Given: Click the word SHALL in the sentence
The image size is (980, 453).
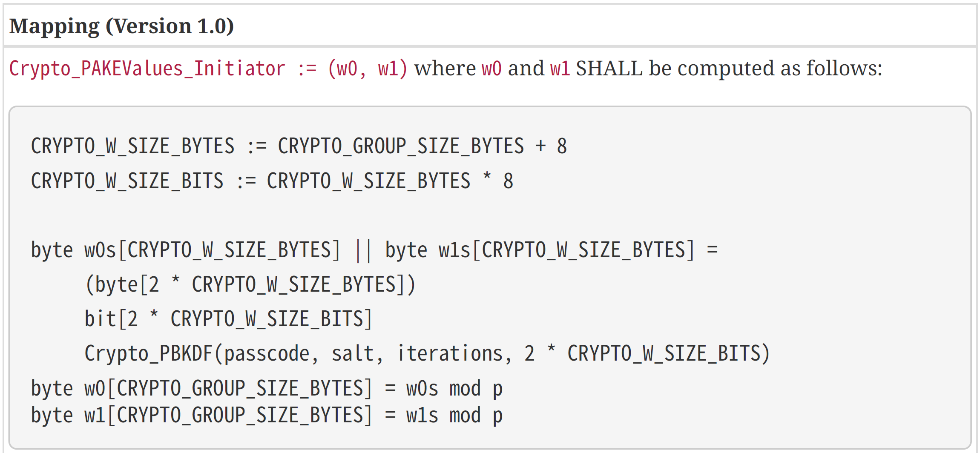Looking at the screenshot, I should [x=609, y=69].
